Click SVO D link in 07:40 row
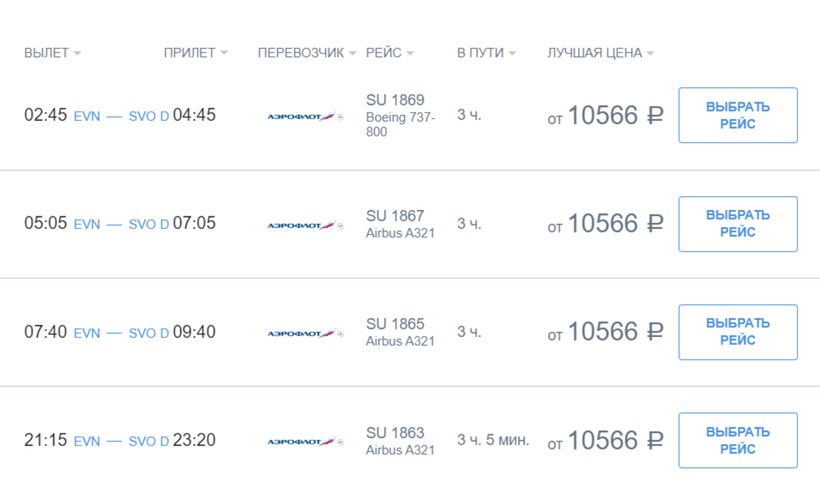The image size is (820, 483). pyautogui.click(x=148, y=333)
